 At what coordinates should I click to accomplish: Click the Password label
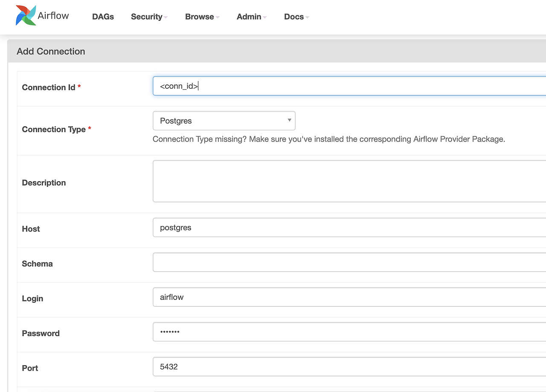pyautogui.click(x=41, y=333)
